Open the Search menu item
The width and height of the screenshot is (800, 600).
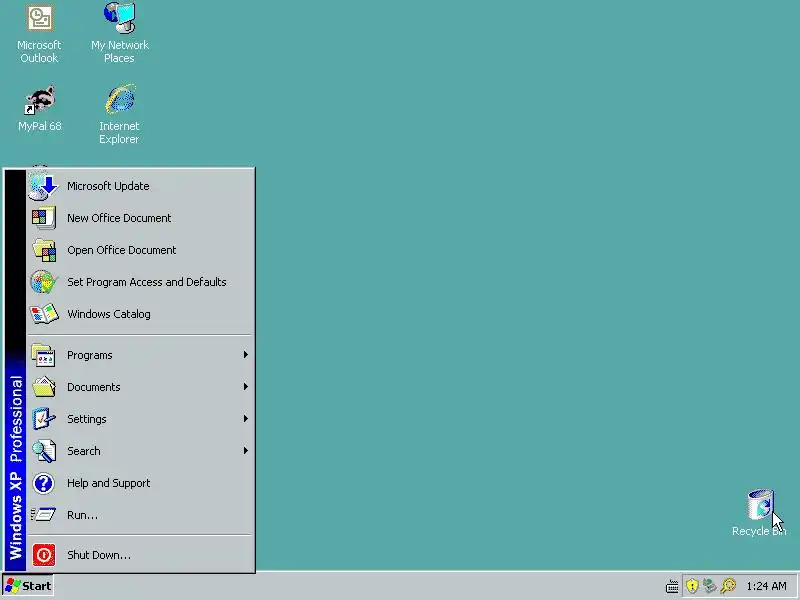pyautogui.click(x=140, y=451)
